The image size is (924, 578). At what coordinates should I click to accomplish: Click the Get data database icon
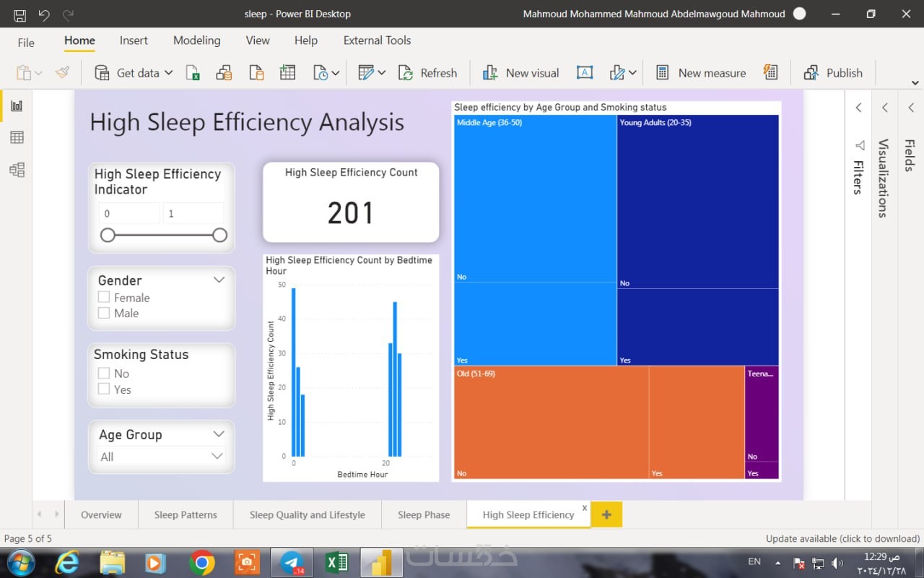point(103,72)
